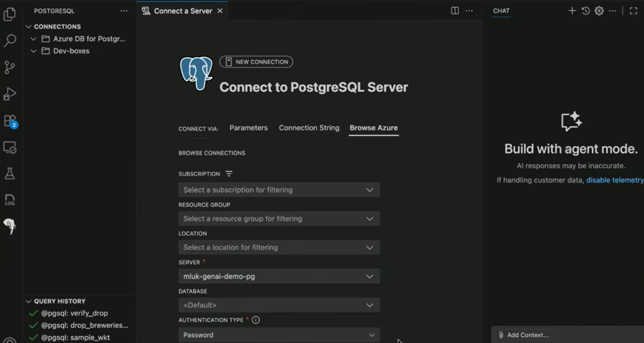Click the disable telemetry link
The width and height of the screenshot is (644, 343).
(x=615, y=180)
